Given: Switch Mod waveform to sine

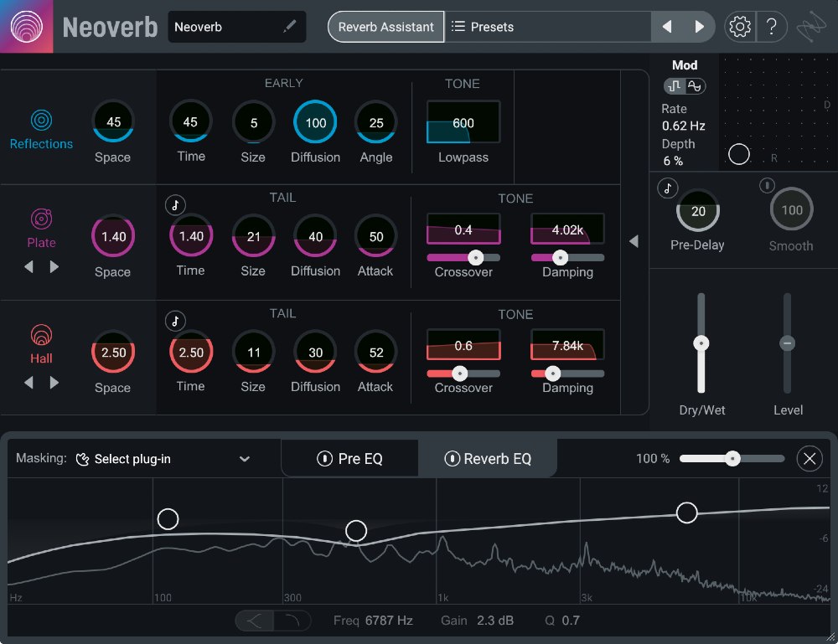Looking at the screenshot, I should (696, 85).
